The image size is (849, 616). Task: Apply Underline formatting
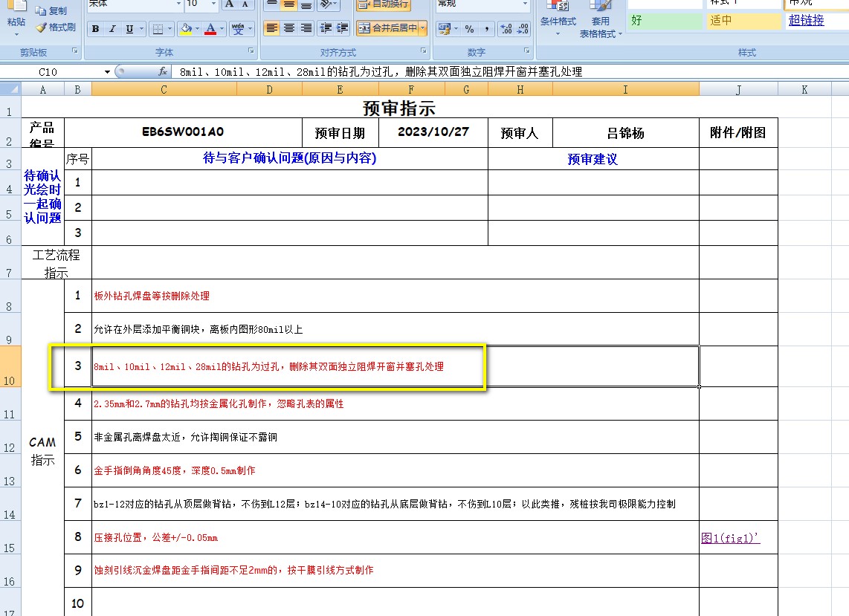[129, 29]
